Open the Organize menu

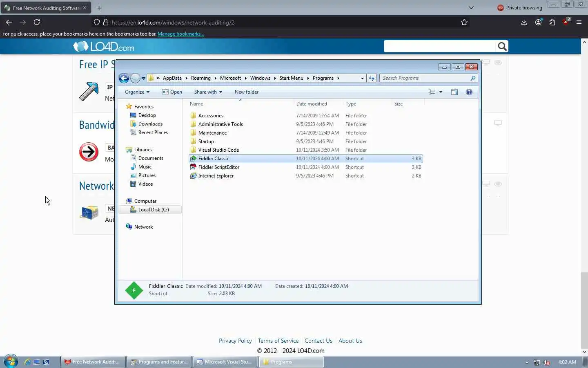tap(137, 92)
